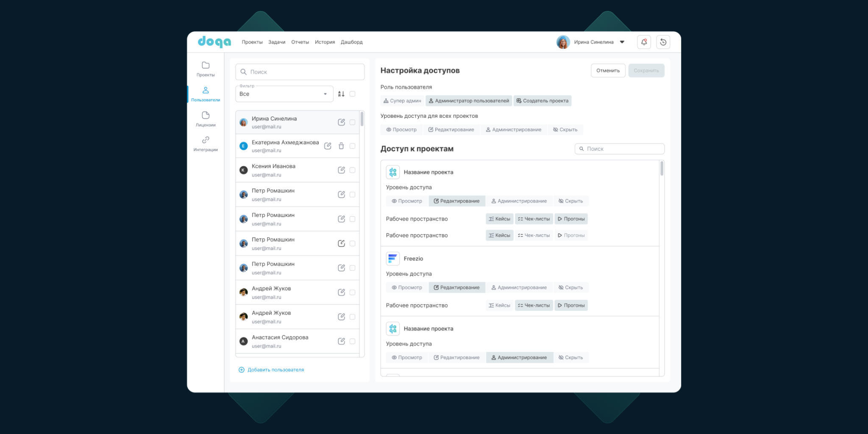This screenshot has height=434, width=868.
Task: Open the notifications bell icon
Action: [x=644, y=42]
